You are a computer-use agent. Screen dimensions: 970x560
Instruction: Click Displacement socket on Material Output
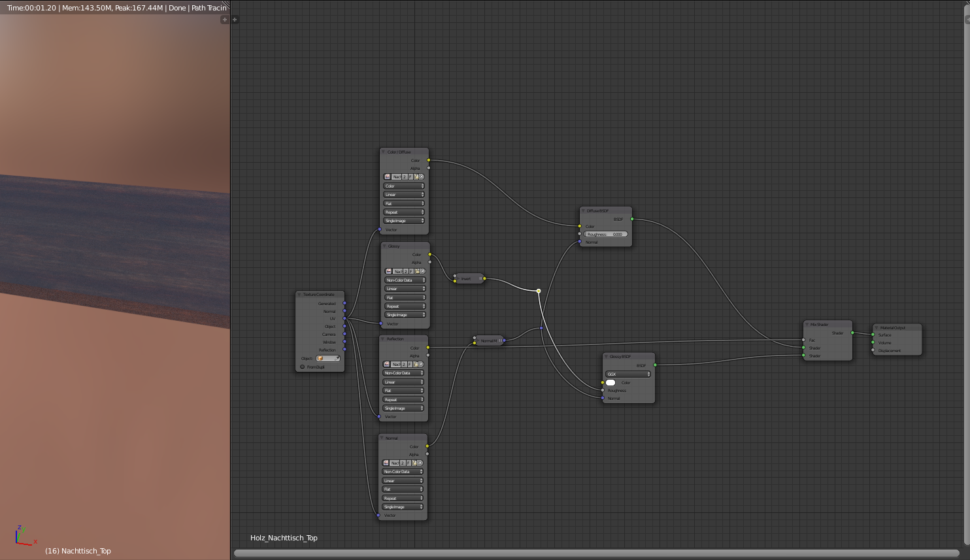(873, 350)
